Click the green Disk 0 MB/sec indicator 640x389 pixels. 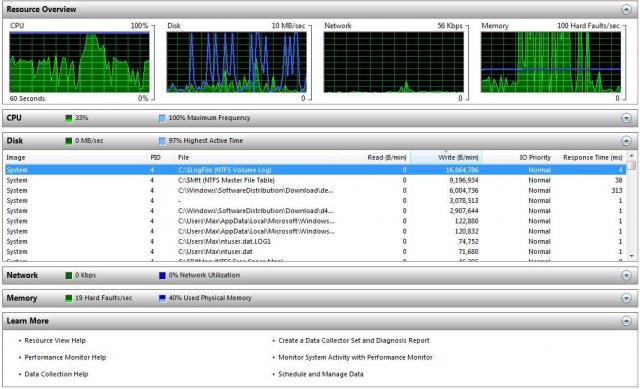click(69, 141)
